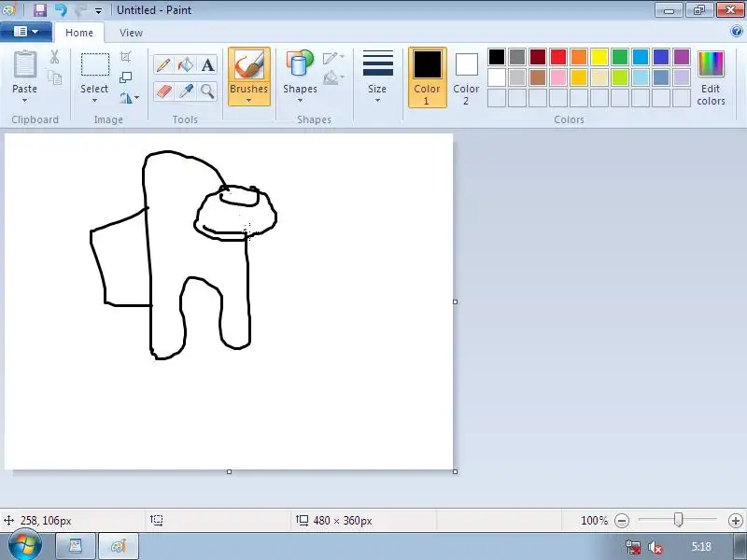Switch to the View ribbon tab
Image resolution: width=747 pixels, height=560 pixels.
pos(131,33)
